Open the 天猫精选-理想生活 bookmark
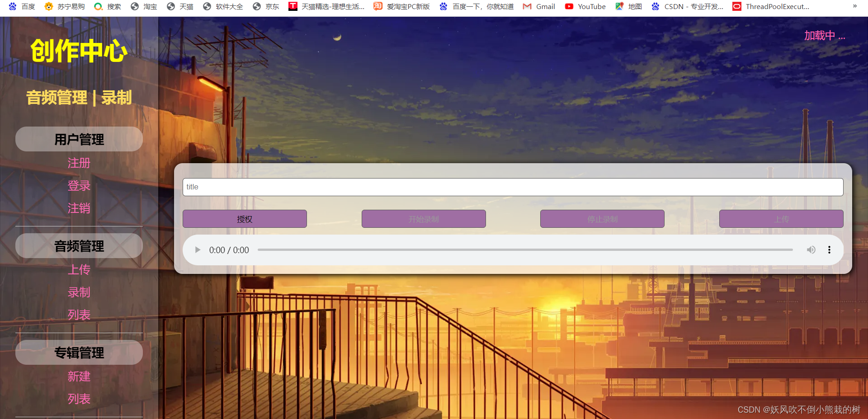Viewport: 868px width, 419px height. [x=326, y=6]
